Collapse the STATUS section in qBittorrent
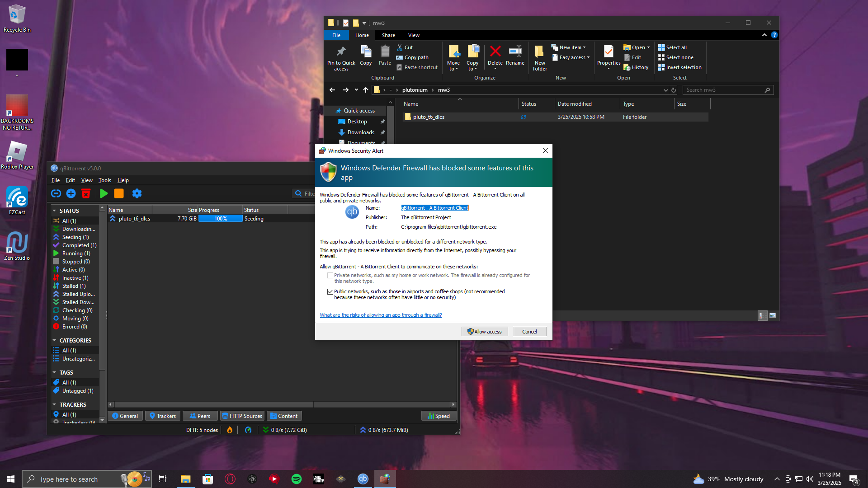The width and height of the screenshot is (868, 488). pyautogui.click(x=54, y=211)
